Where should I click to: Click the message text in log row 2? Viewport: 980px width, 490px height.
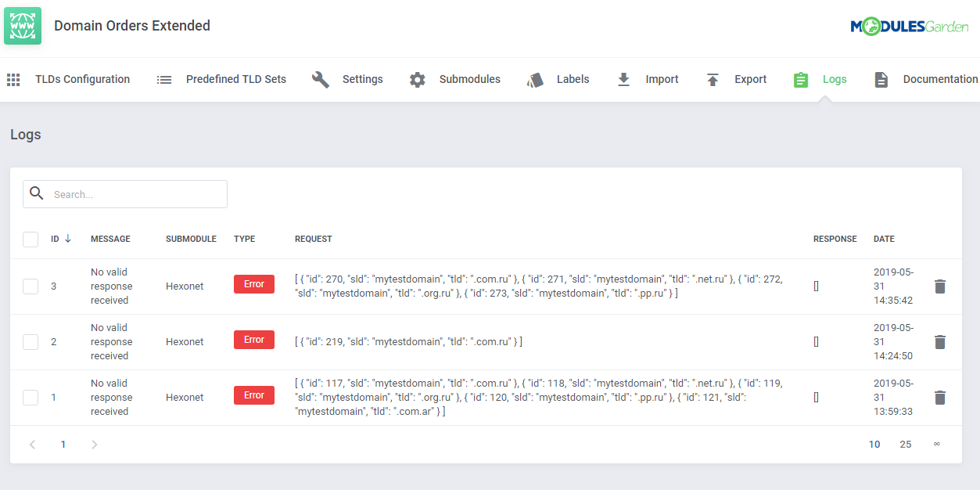pos(110,342)
